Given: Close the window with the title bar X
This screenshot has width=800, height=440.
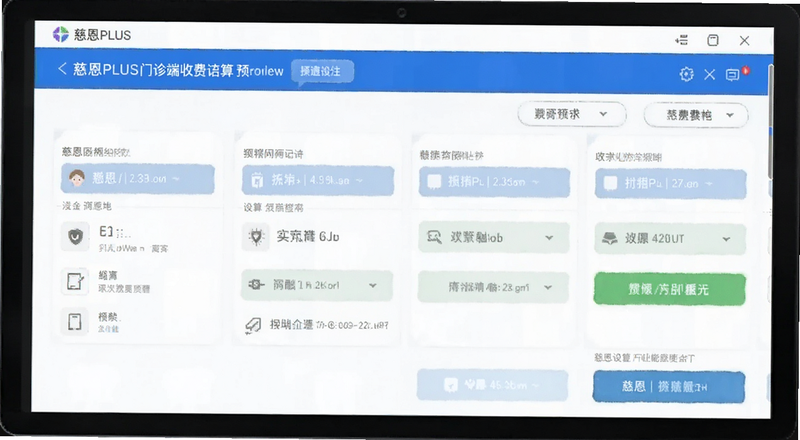Looking at the screenshot, I should click(x=744, y=41).
